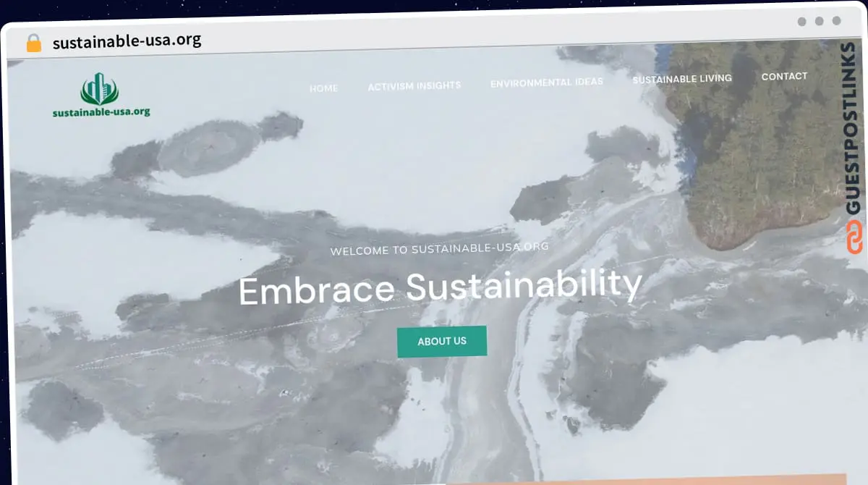This screenshot has width=868, height=485.
Task: Click the orange padlock security icon
Action: (34, 43)
